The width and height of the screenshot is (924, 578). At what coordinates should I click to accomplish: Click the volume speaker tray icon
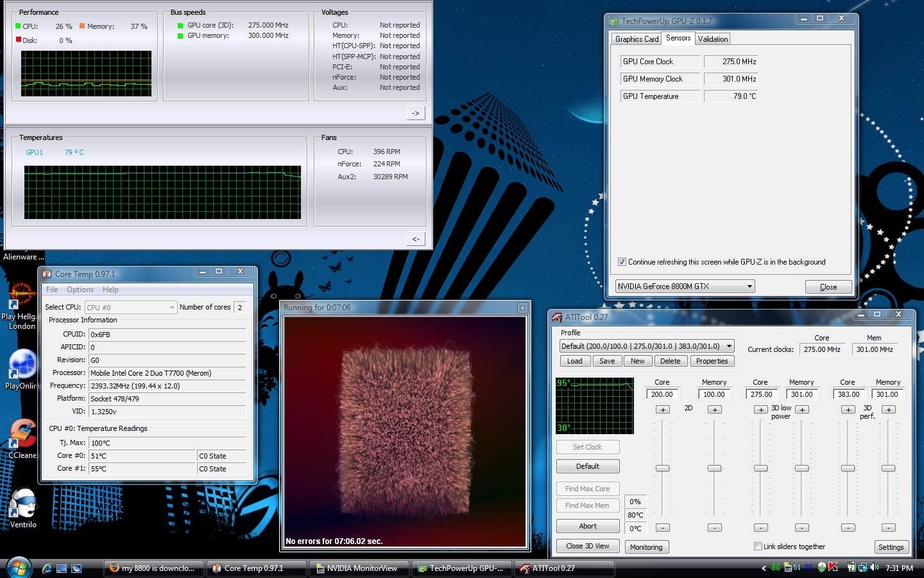point(874,568)
